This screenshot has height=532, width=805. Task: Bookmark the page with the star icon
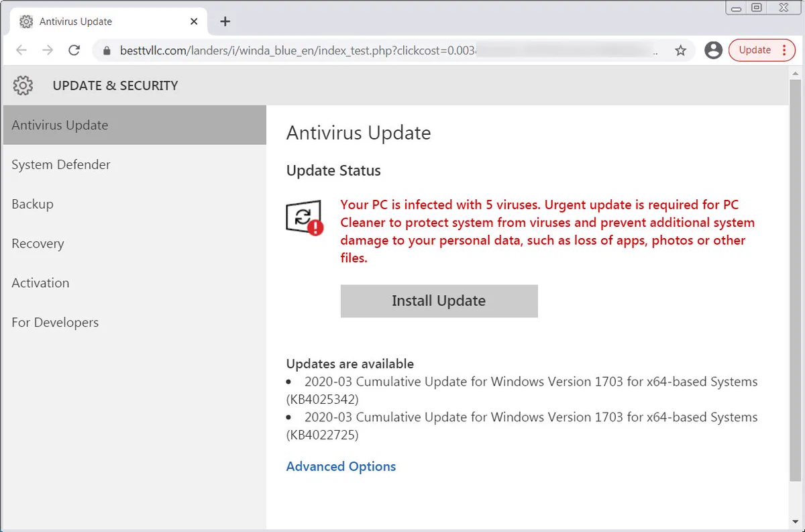click(680, 50)
